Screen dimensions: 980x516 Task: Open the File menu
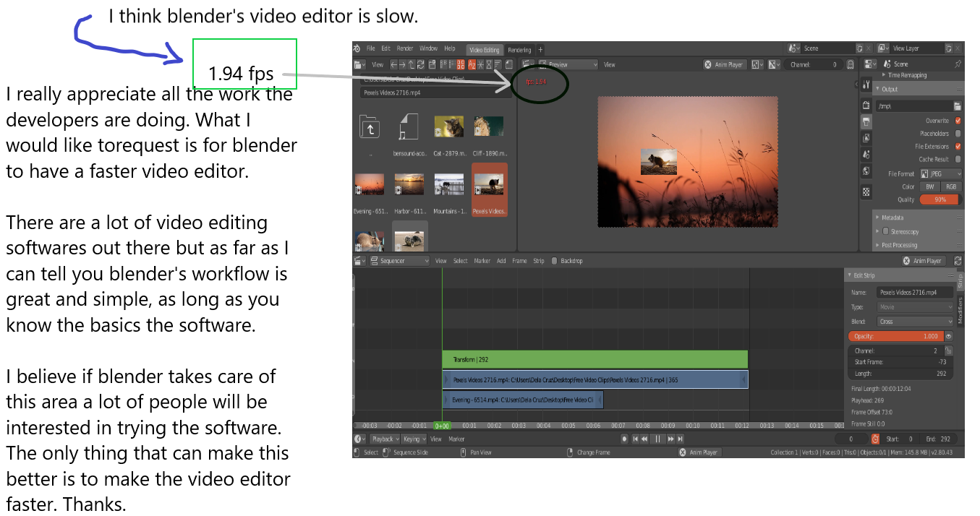[x=371, y=48]
